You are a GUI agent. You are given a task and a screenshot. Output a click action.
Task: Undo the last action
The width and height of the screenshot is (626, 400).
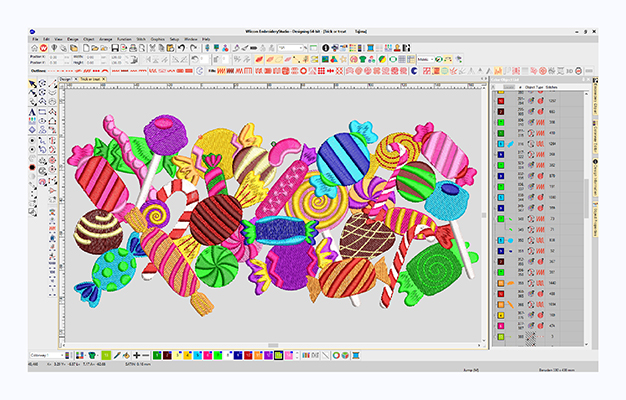(x=181, y=47)
